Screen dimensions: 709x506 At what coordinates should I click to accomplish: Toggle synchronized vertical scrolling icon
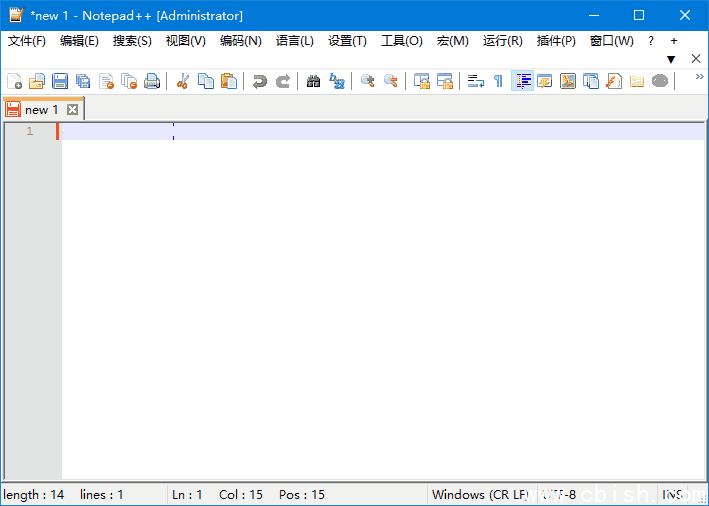coord(422,81)
